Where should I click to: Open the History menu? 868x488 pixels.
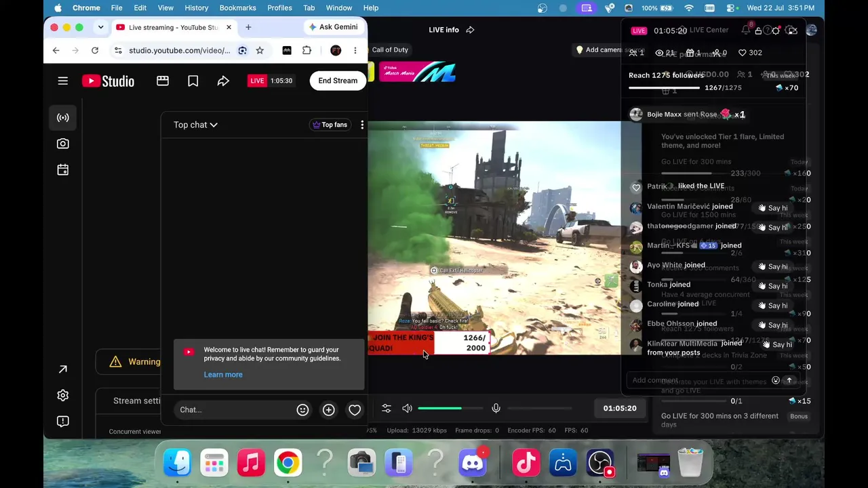(x=197, y=8)
